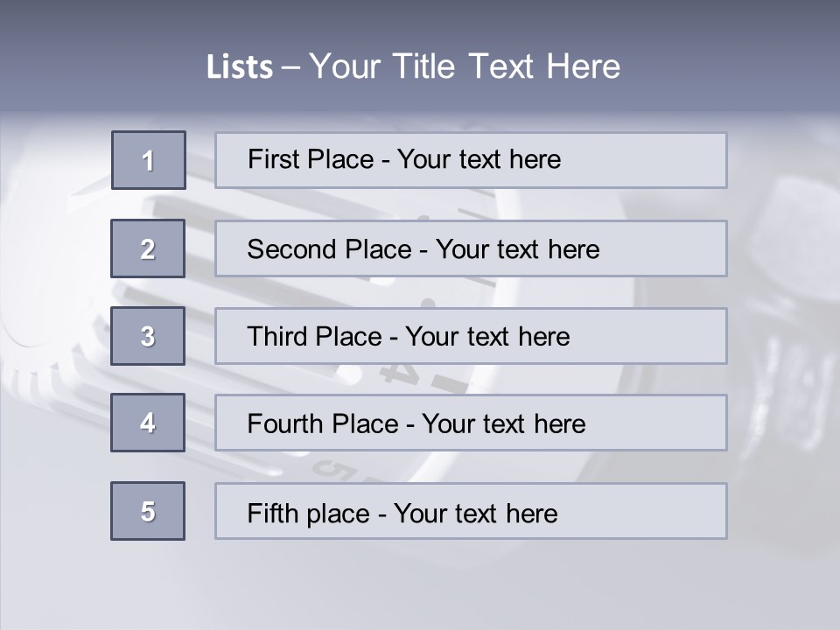840x630 pixels.
Task: Click the slide title text
Action: pyautogui.click(x=413, y=66)
